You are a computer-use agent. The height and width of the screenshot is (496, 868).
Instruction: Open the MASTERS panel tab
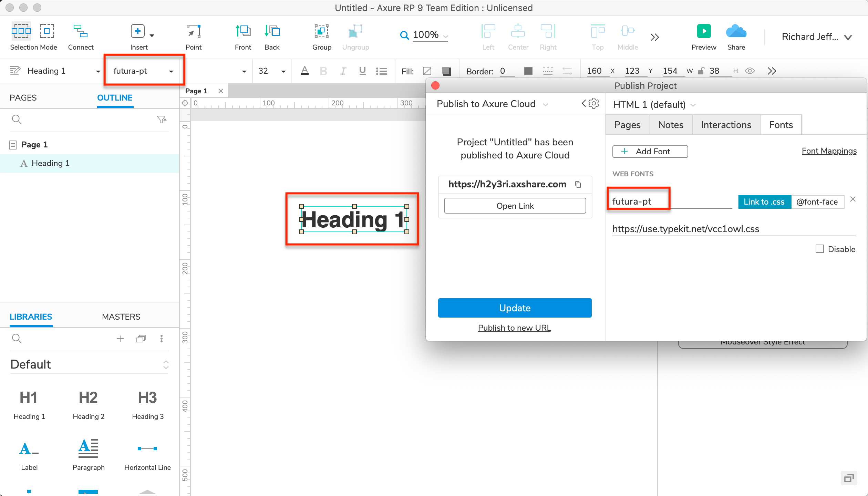tap(121, 317)
